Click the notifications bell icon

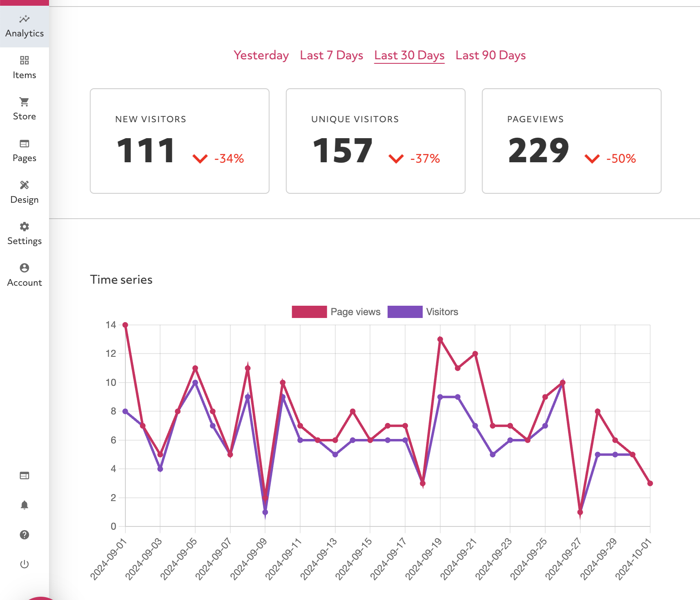pos(25,505)
